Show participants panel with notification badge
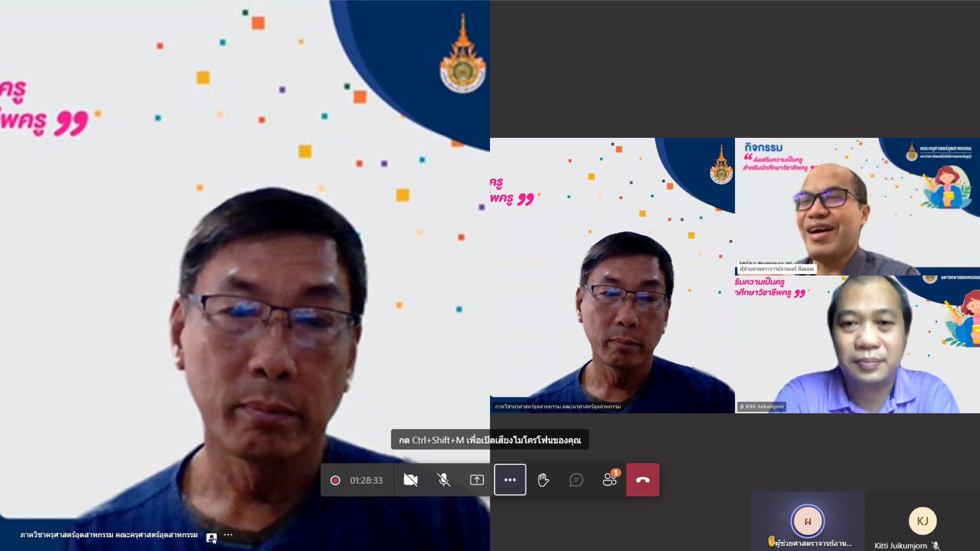Image resolution: width=980 pixels, height=551 pixels. click(x=609, y=480)
